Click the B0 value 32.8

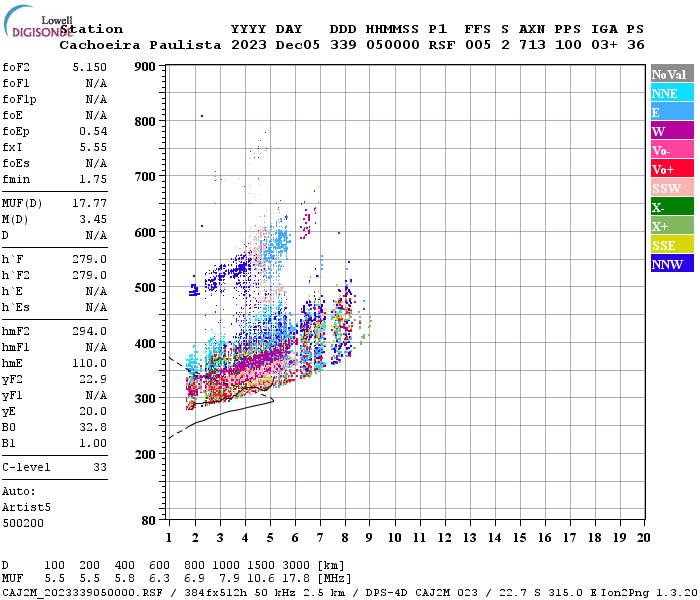coord(93,427)
